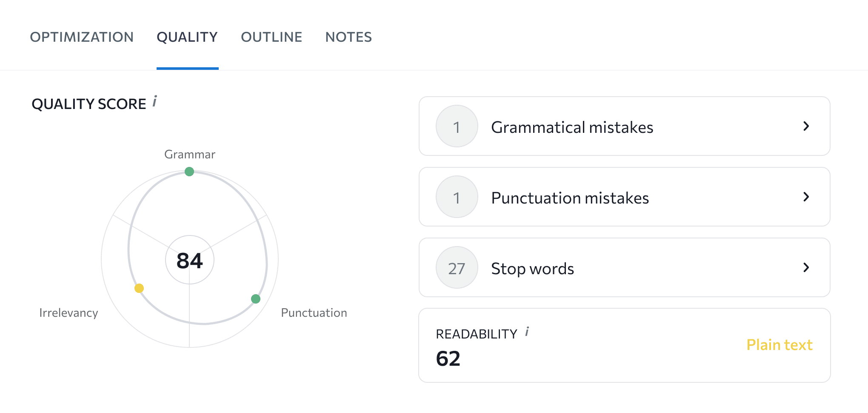The height and width of the screenshot is (413, 868).
Task: Click the Readability score 62 value
Action: (x=448, y=359)
